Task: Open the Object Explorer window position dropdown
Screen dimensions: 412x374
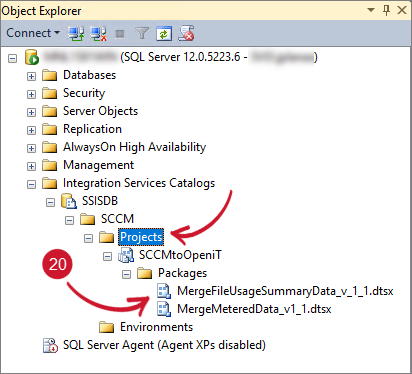Action: coord(371,10)
